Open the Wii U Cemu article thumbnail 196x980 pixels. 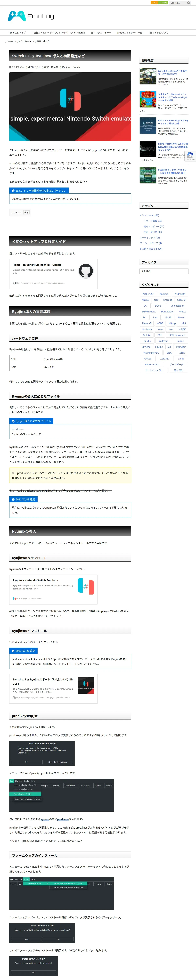148,76
